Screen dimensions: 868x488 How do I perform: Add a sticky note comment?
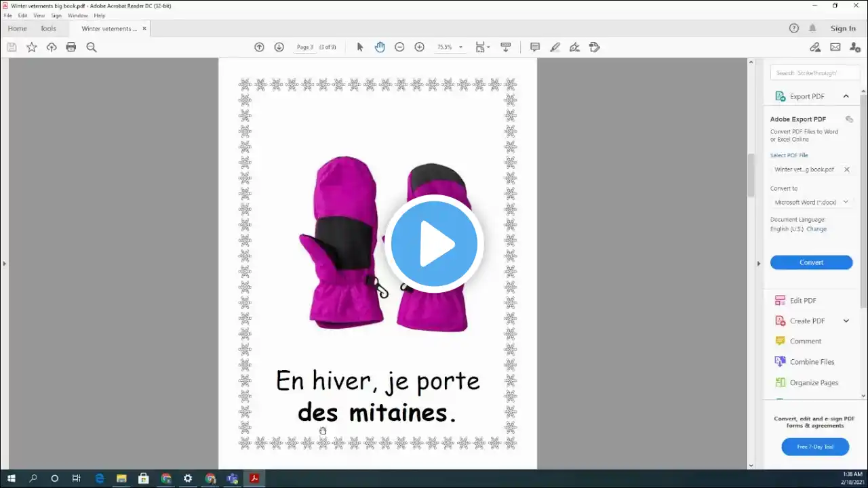(535, 47)
